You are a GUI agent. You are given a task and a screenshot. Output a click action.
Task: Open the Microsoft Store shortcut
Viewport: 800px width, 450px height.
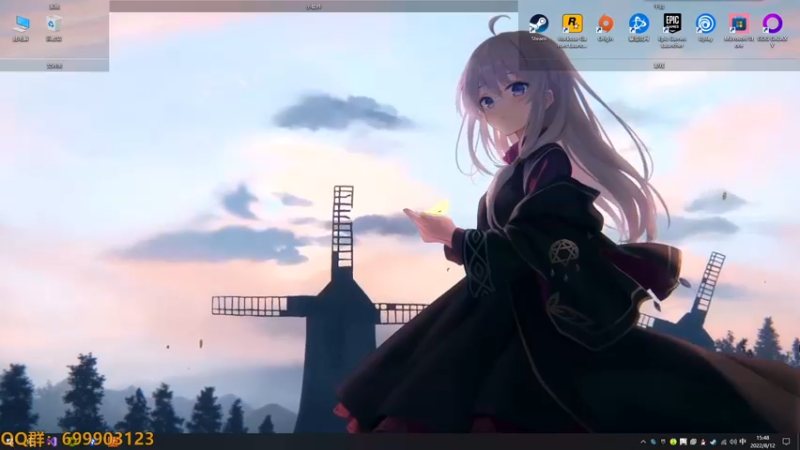[738, 31]
